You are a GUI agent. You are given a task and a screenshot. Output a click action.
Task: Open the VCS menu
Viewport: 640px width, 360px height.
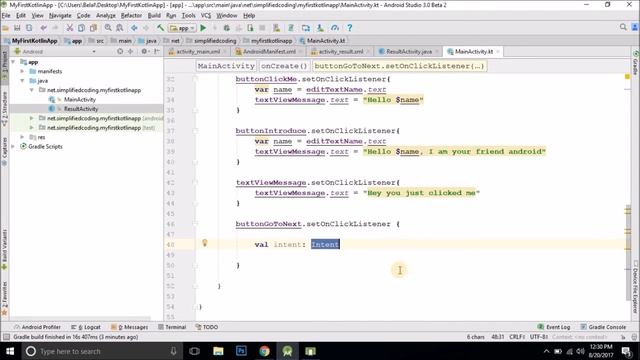[206, 16]
